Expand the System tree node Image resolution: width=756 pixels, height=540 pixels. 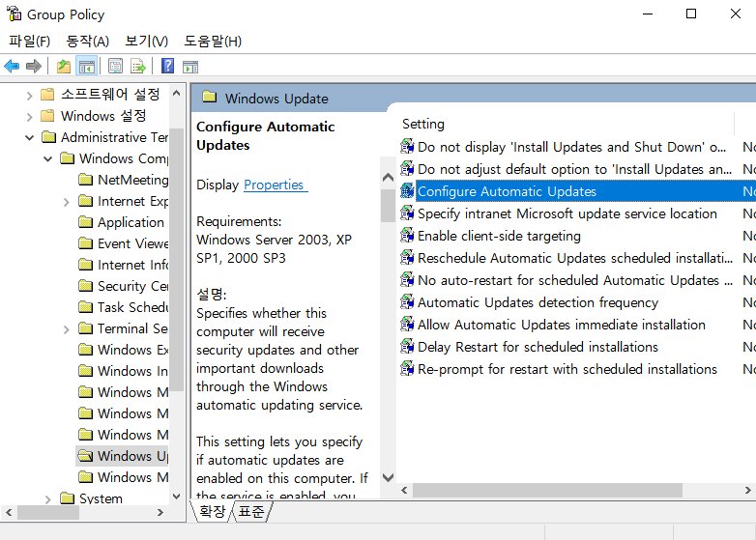[47, 499]
